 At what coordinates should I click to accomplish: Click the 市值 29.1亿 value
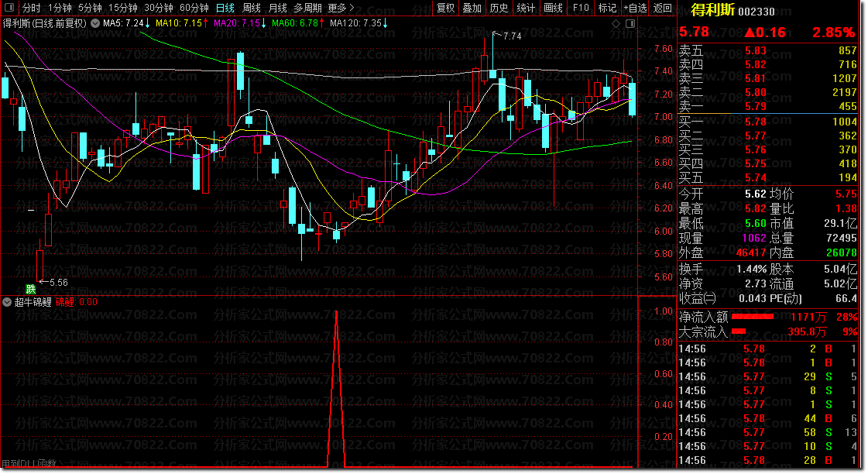[x=840, y=223]
